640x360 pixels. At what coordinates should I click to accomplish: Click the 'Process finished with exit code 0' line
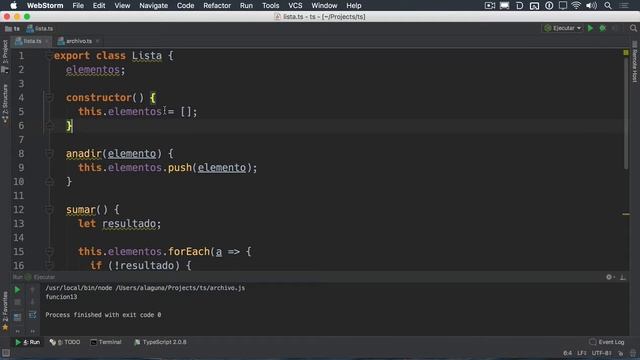point(103,315)
